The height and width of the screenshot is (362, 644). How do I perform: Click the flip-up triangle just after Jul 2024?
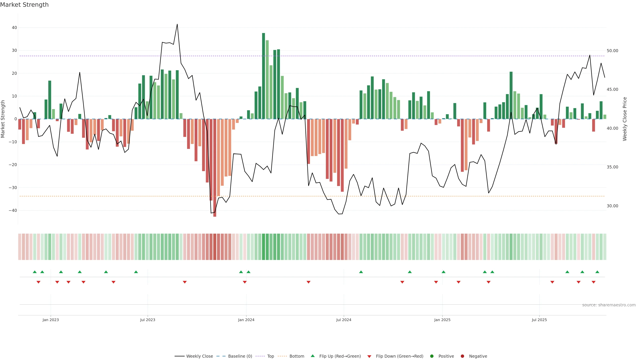[x=361, y=272]
